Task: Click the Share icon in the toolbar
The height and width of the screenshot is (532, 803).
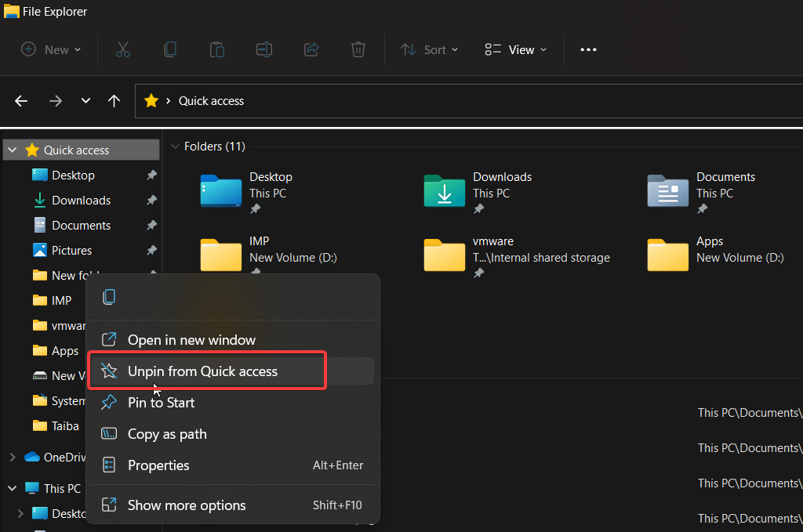Action: [311, 49]
